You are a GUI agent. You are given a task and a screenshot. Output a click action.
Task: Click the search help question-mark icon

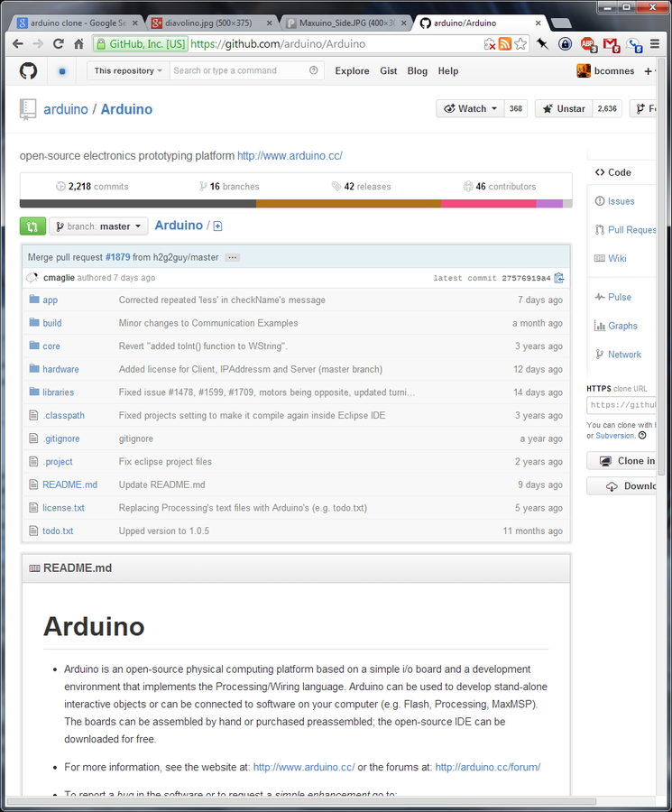pos(313,70)
